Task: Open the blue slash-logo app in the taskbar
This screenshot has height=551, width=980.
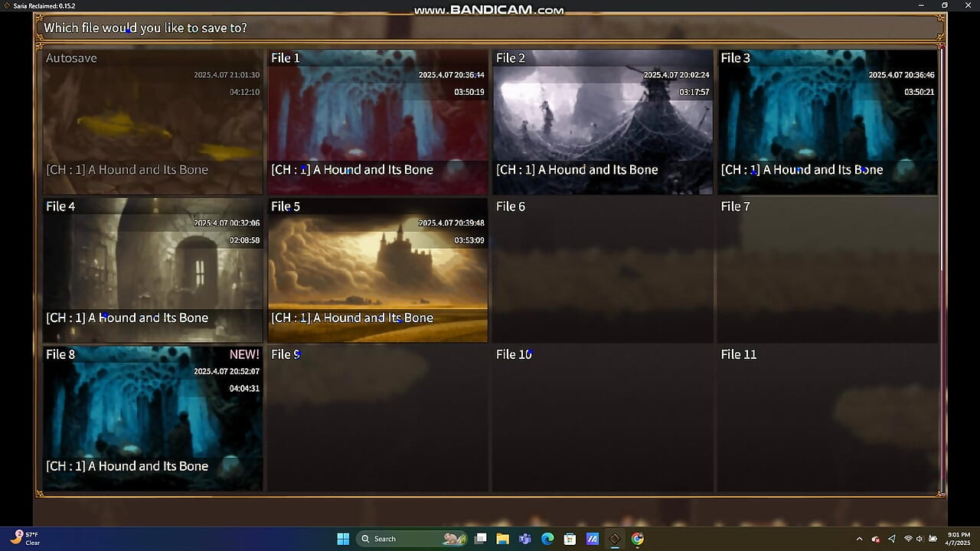Action: point(592,539)
